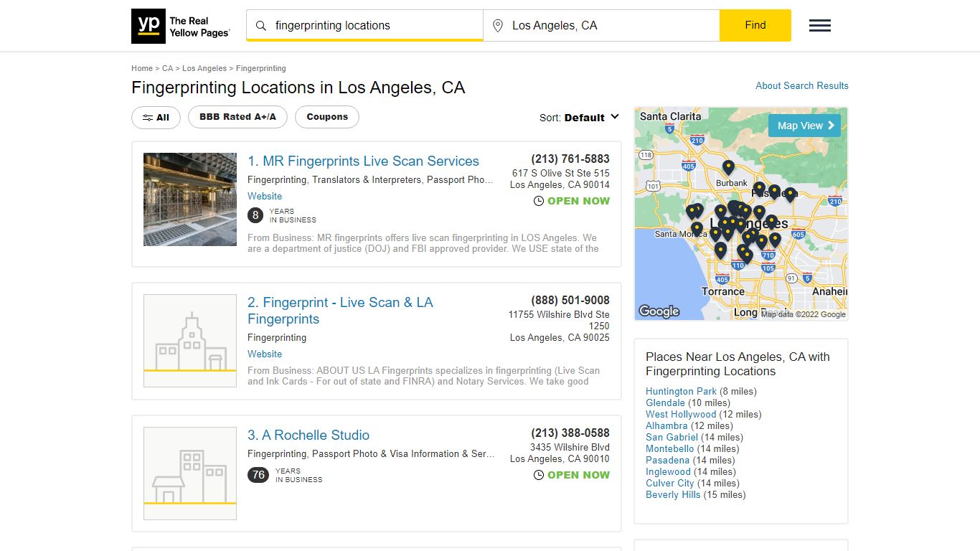
Task: Click the filter sliders icon in All button
Action: pyautogui.click(x=147, y=118)
